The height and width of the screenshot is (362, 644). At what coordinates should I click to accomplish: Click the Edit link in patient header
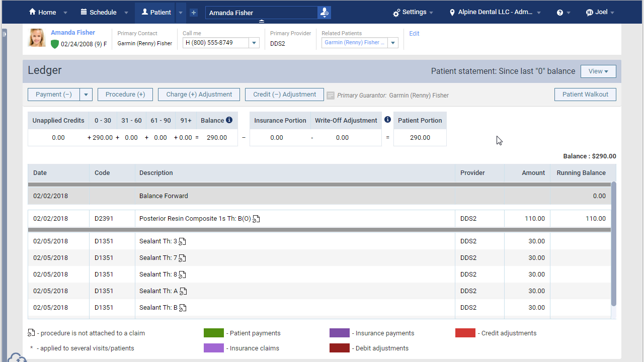[414, 34]
